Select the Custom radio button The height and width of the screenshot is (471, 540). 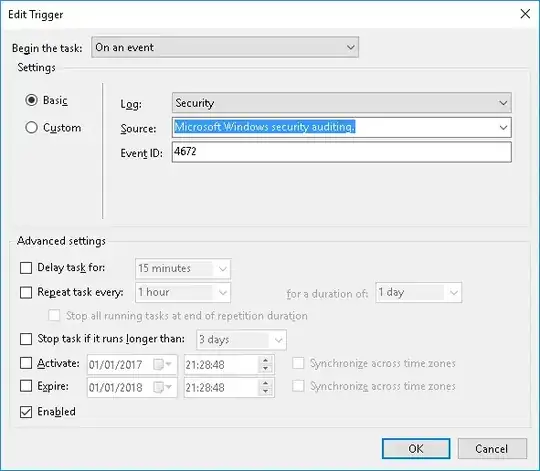(x=31, y=127)
